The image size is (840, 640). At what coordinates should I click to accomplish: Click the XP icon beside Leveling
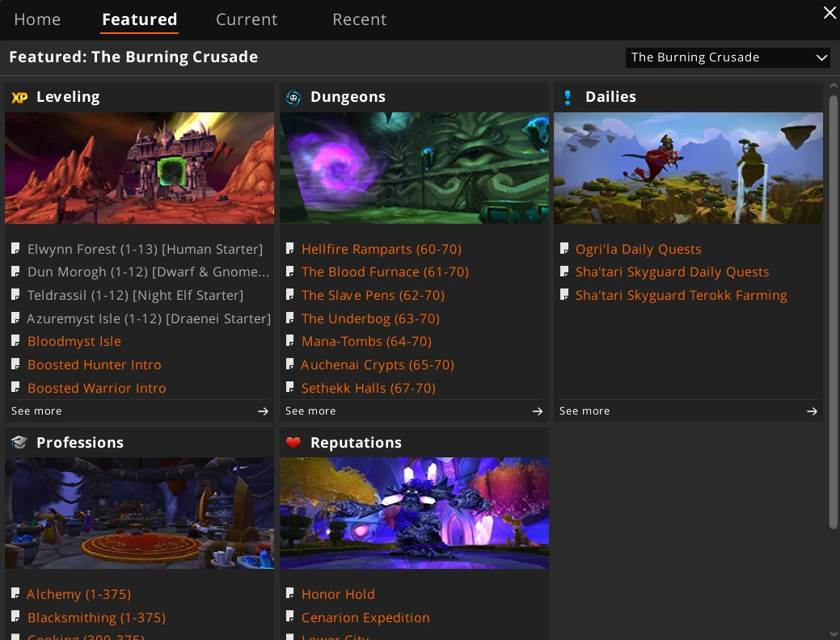click(x=19, y=97)
